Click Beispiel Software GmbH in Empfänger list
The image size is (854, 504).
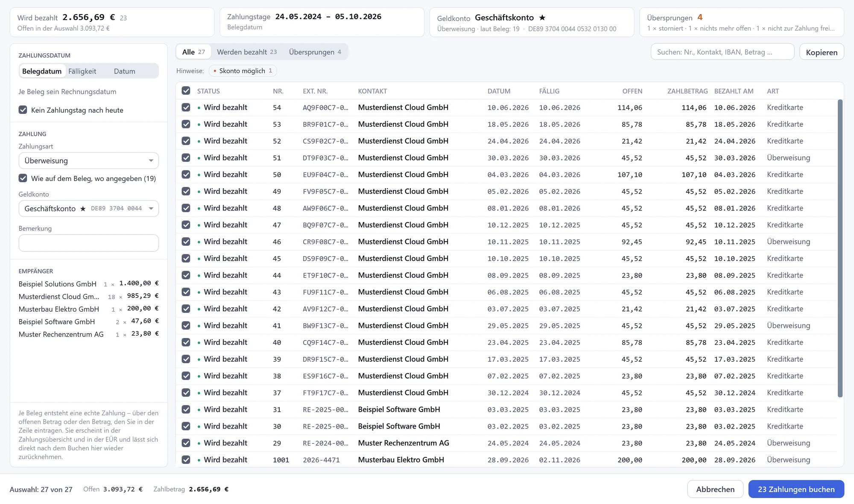[88, 322]
